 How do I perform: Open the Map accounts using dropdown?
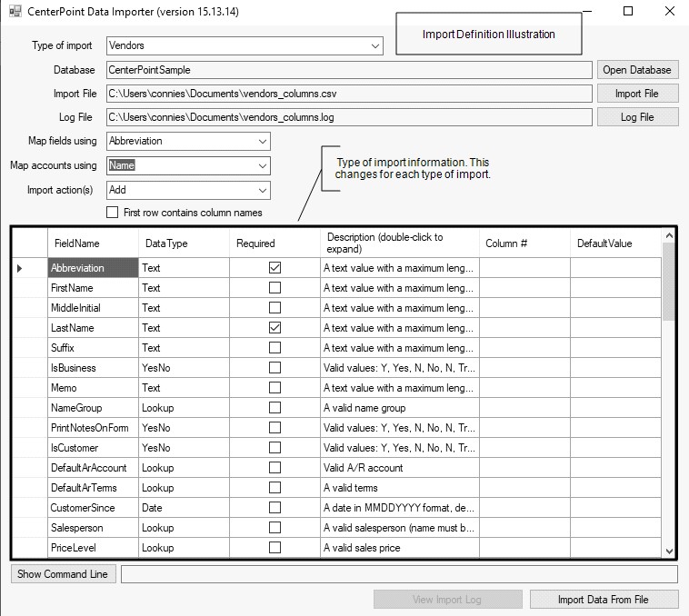coord(263,166)
